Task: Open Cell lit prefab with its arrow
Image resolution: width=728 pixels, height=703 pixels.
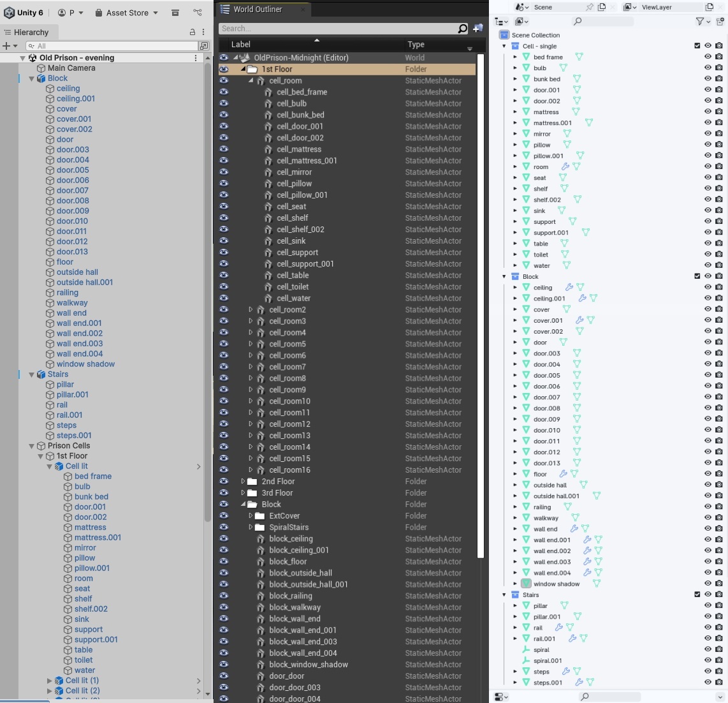Action: pos(199,466)
